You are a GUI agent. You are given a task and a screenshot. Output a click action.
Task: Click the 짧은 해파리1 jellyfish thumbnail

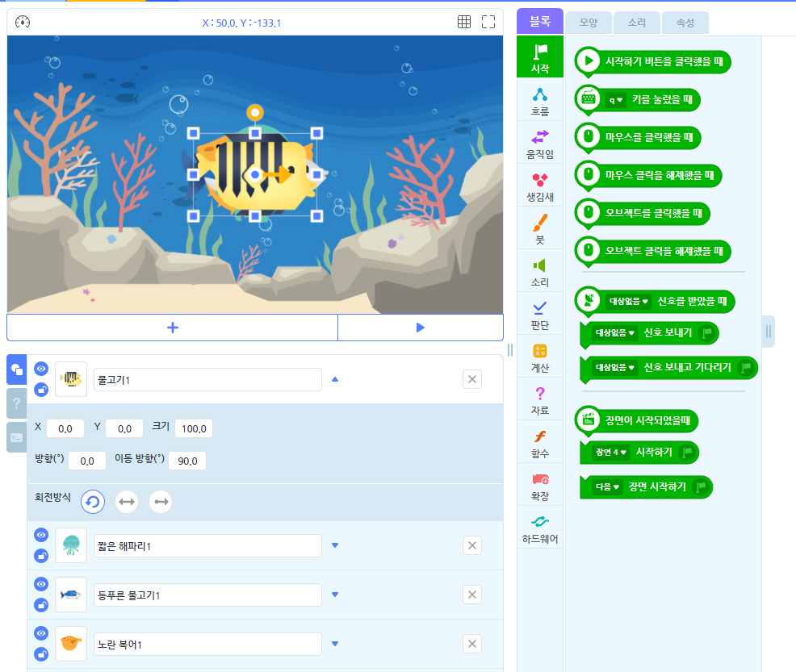click(71, 545)
